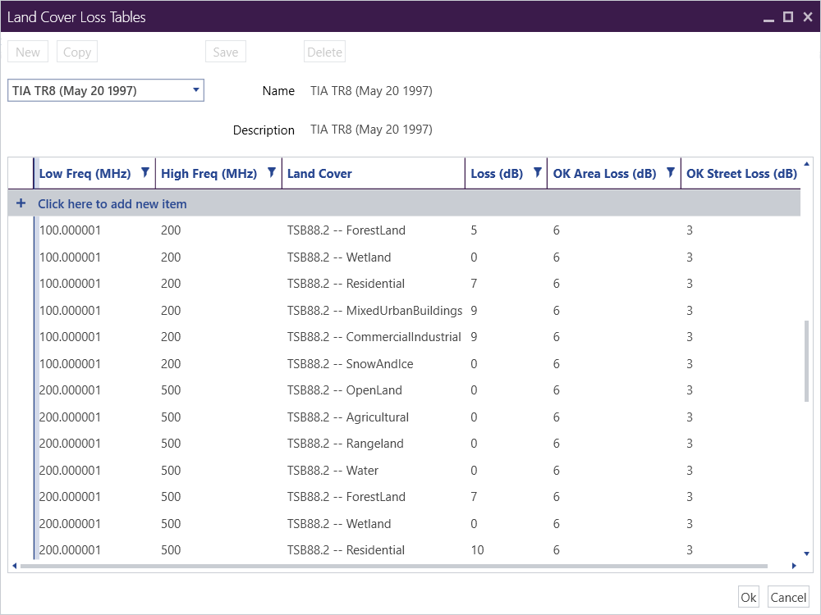Screen dimensions: 821x615
Task: Open filter for High Freq (MHz) column
Action: [x=271, y=173]
